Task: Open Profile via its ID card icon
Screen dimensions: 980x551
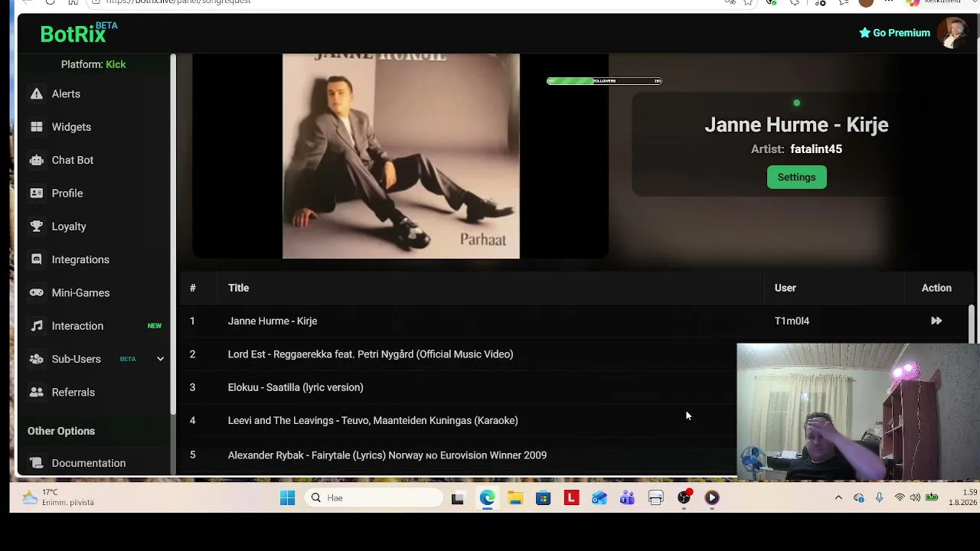Action: (36, 193)
